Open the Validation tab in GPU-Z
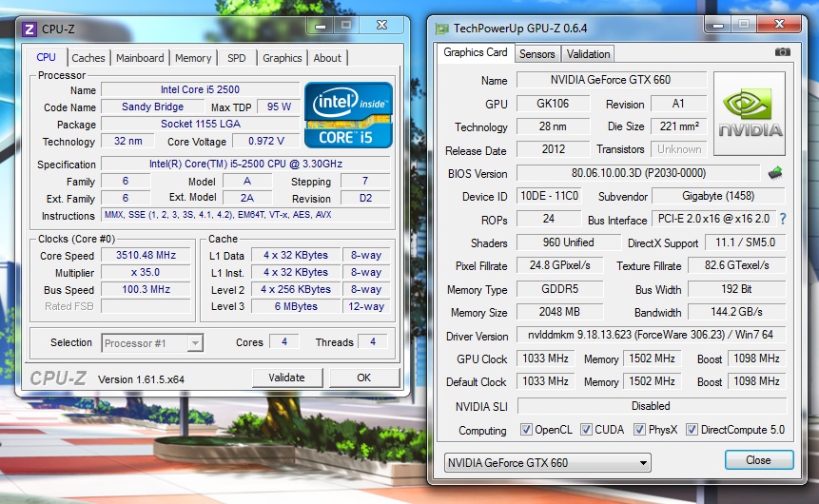This screenshot has width=819, height=504. pos(588,54)
